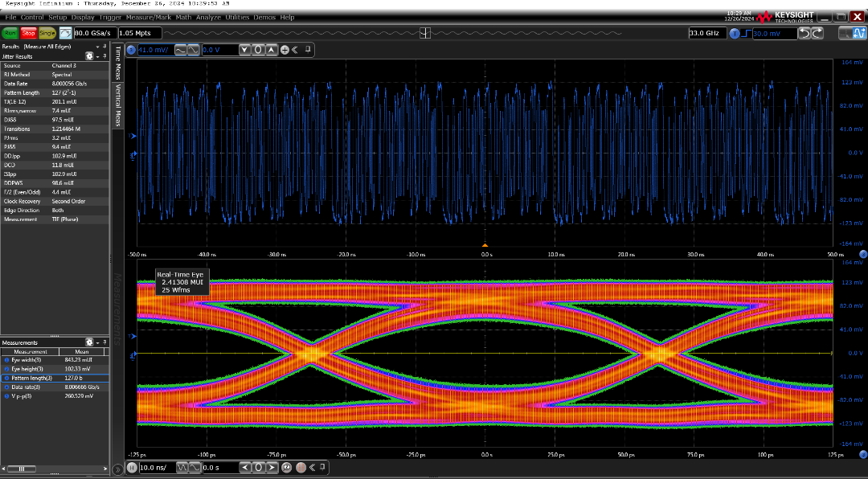The height and width of the screenshot is (479, 868).
Task: Open the Trigger menu
Action: 110,17
